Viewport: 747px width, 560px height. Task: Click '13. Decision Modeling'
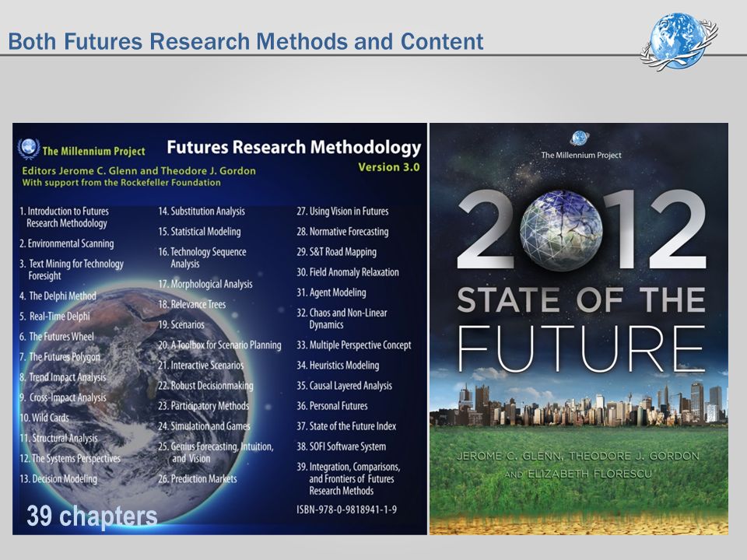point(58,479)
